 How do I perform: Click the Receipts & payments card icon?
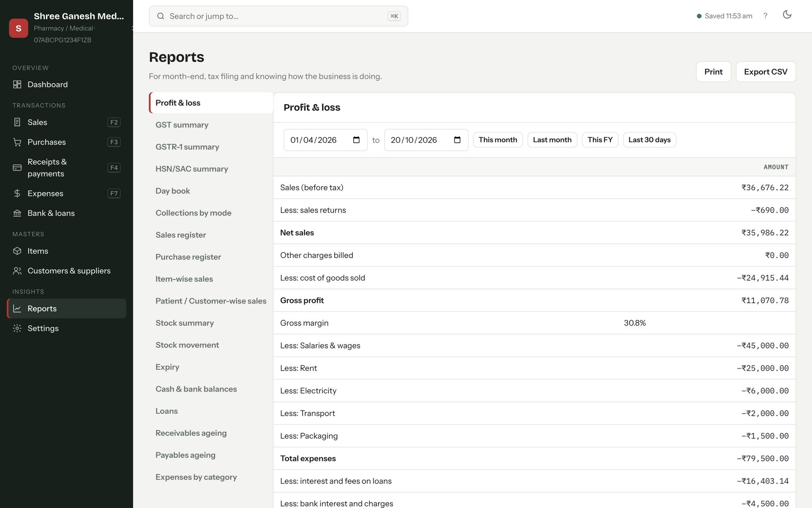point(17,168)
